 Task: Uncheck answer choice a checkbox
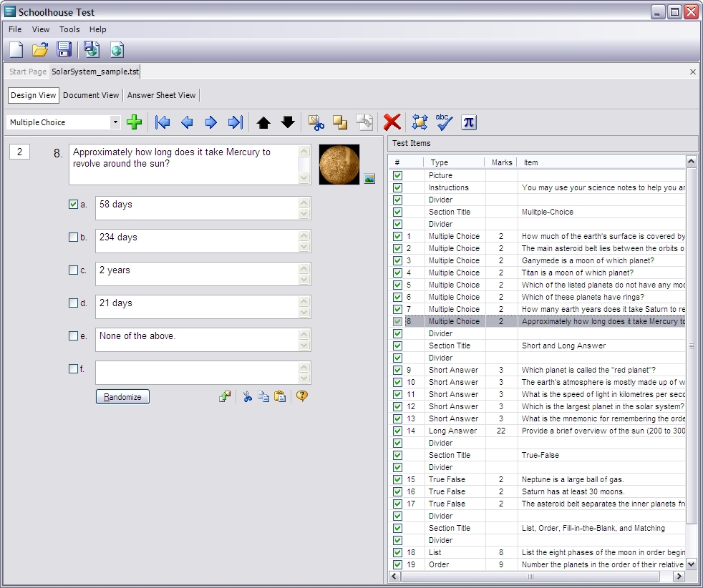pyautogui.click(x=73, y=204)
